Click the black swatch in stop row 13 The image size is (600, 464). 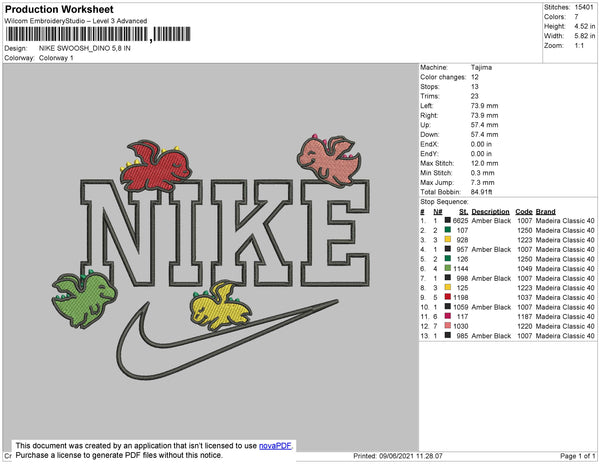coord(448,335)
